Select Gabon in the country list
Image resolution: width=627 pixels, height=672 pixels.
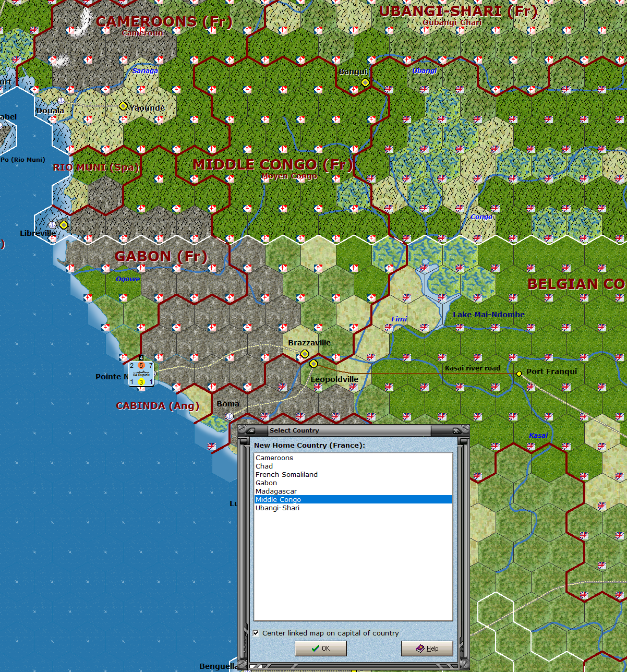pyautogui.click(x=353, y=483)
